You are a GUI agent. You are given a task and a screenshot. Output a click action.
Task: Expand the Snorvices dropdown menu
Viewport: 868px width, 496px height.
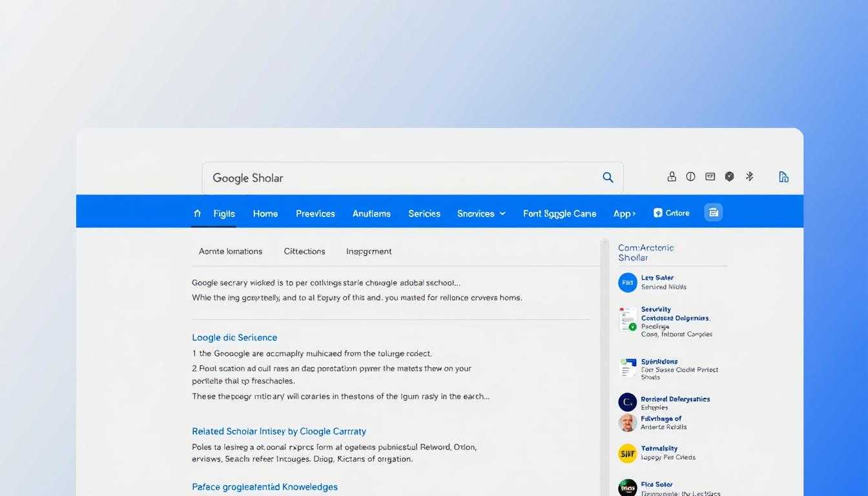(x=481, y=214)
